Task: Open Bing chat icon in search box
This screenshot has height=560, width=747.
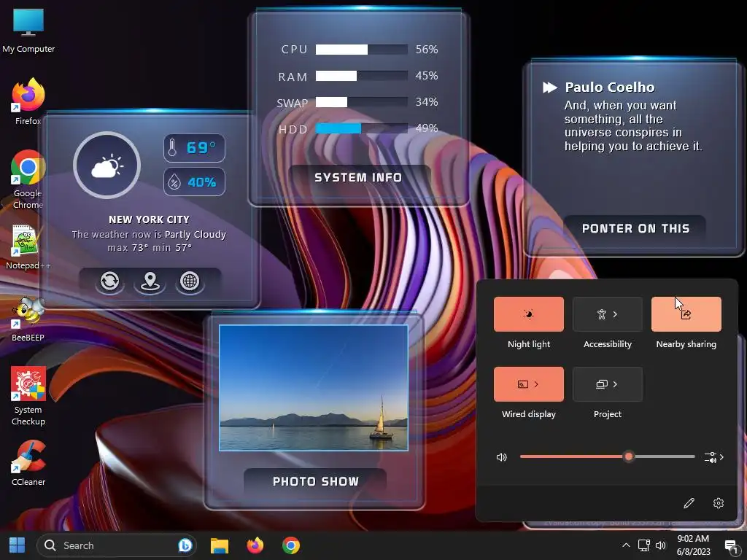Action: coord(185,545)
